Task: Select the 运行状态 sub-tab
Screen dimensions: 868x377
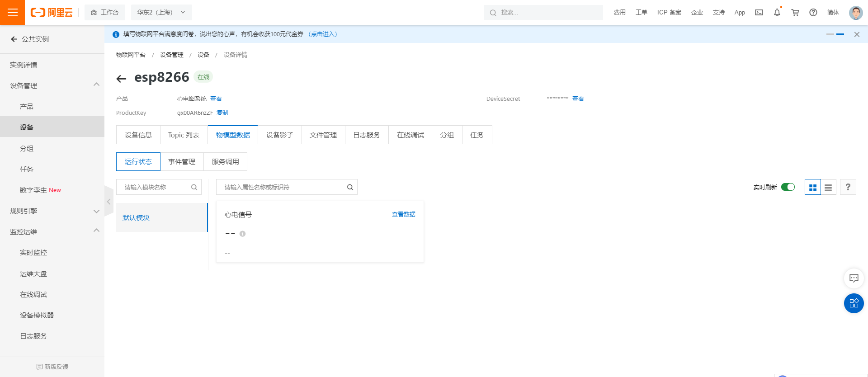Action: pos(138,162)
